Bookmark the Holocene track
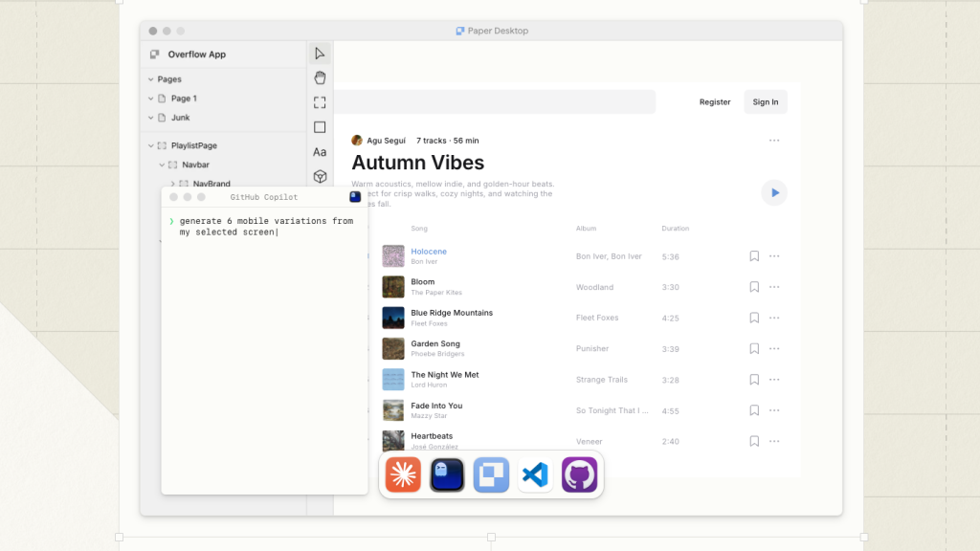The height and width of the screenshot is (551, 980). click(x=754, y=256)
